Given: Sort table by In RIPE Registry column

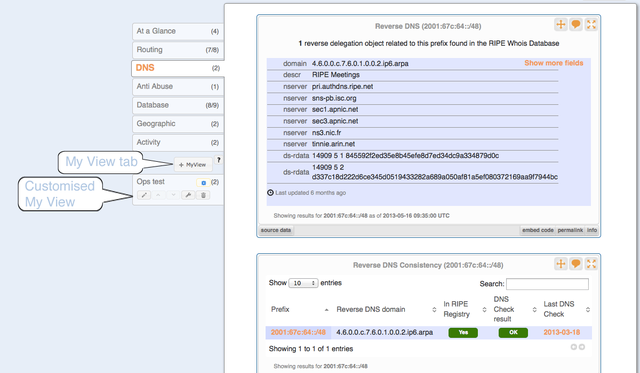Looking at the screenshot, I should (x=464, y=309).
